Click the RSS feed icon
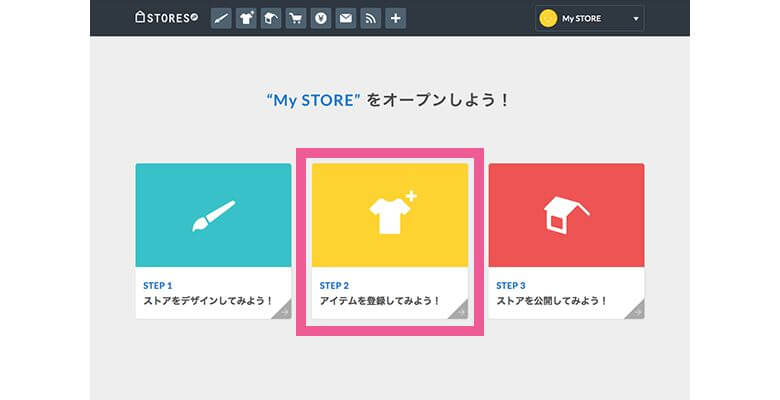Viewport: 780px width, 400px height. (x=371, y=18)
